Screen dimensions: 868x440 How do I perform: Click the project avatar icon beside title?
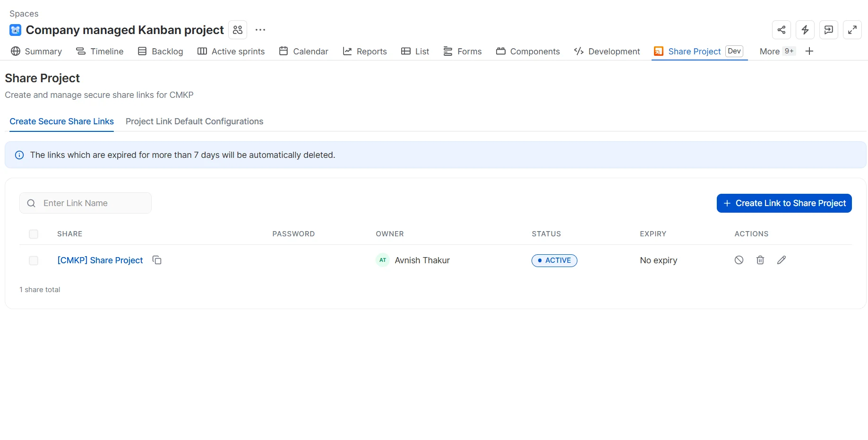pos(15,30)
